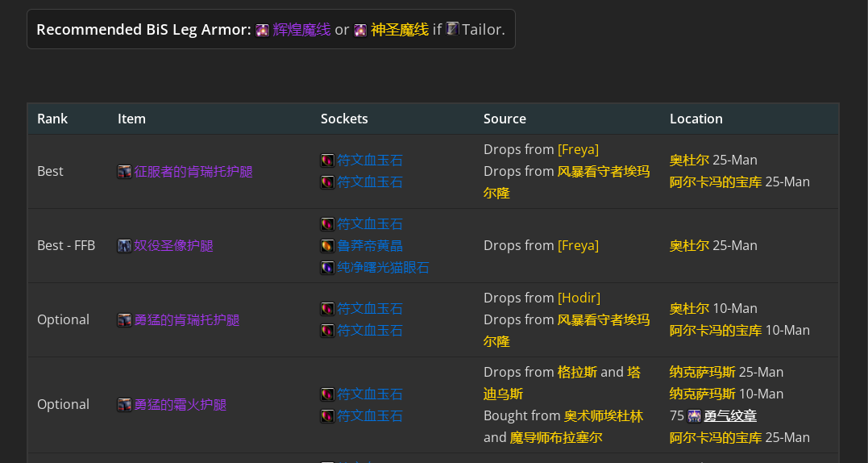Click the Sockets column header

(x=344, y=119)
